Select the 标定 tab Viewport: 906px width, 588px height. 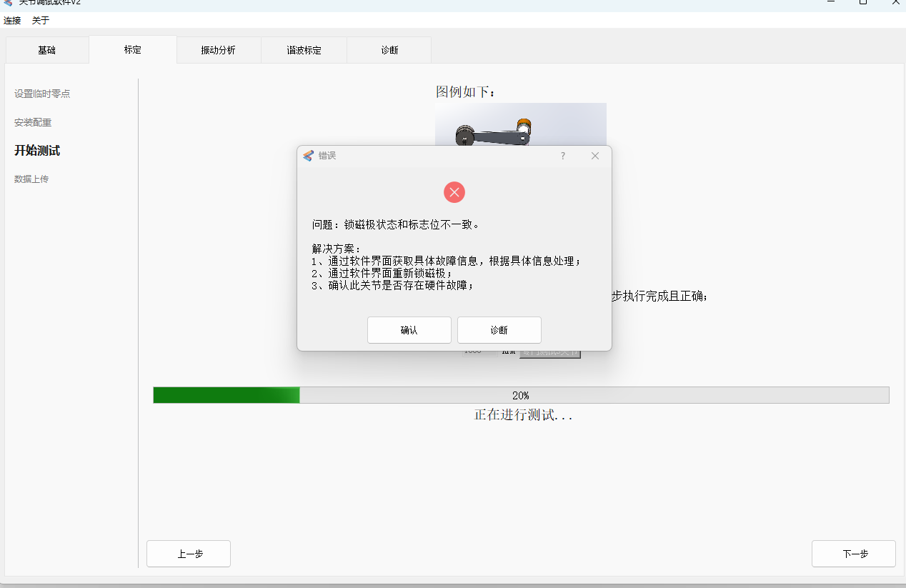[x=133, y=49]
